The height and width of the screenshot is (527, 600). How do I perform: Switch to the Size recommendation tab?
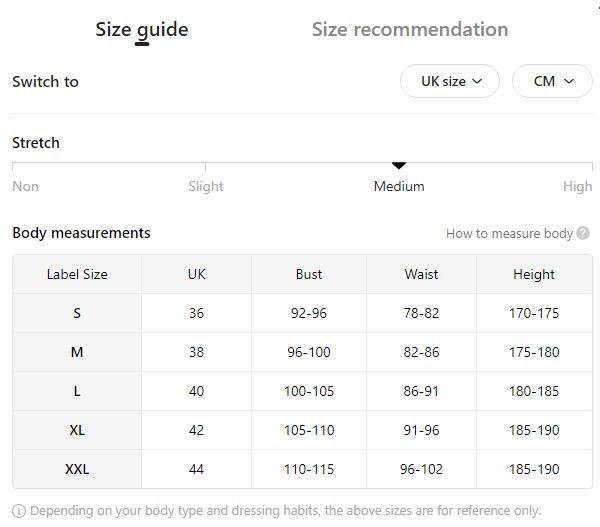coord(409,29)
